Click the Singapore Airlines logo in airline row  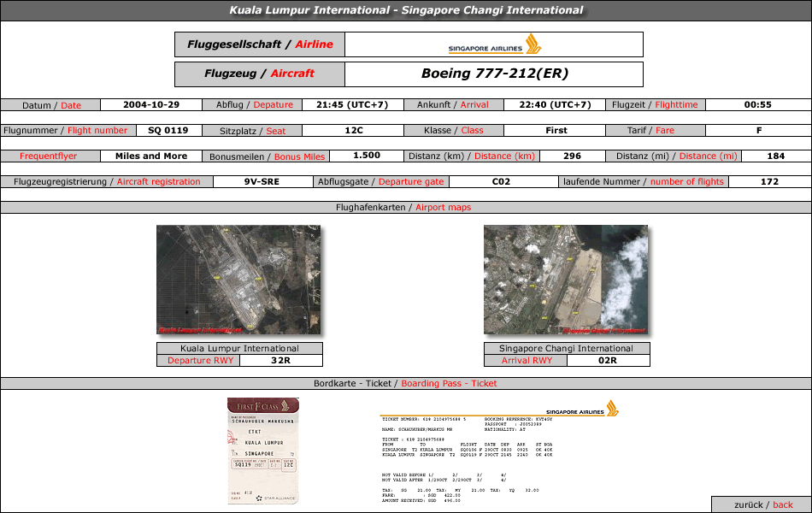tap(494, 44)
